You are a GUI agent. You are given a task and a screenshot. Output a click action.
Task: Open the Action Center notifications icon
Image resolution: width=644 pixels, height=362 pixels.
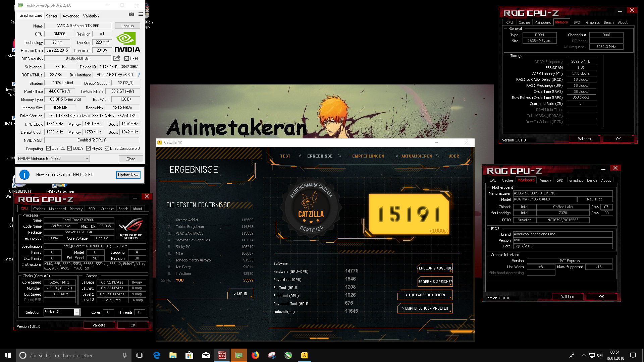click(633, 355)
